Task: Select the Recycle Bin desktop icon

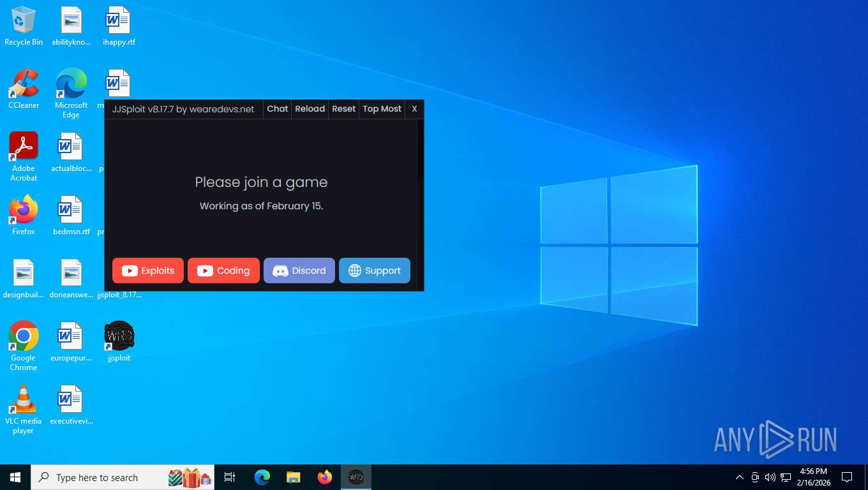Action: point(24,27)
